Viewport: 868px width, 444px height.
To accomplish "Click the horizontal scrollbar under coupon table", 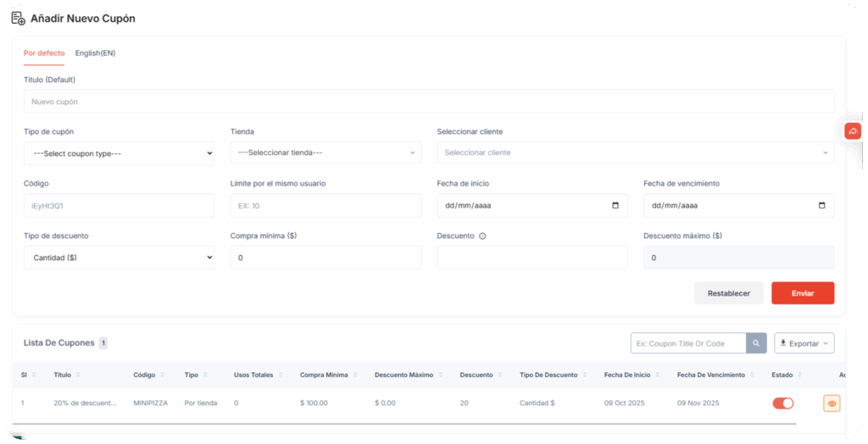I will pyautogui.click(x=404, y=423).
